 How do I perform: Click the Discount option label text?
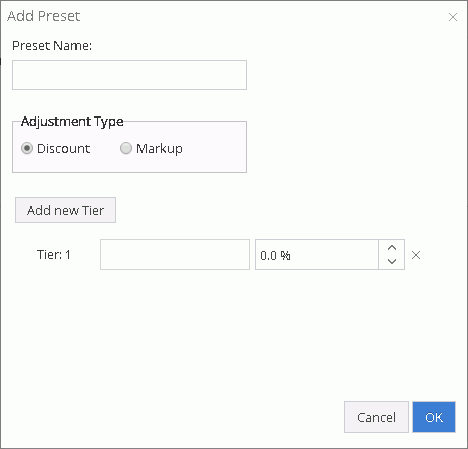63,149
